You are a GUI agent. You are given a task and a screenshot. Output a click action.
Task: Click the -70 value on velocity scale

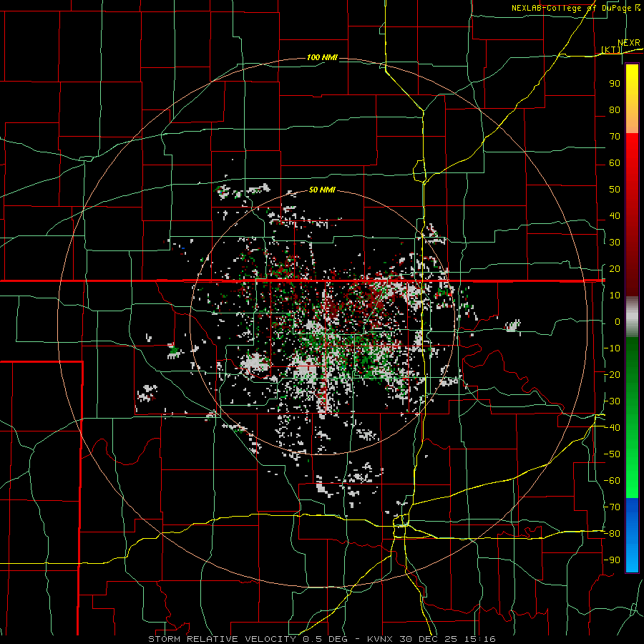(x=612, y=507)
